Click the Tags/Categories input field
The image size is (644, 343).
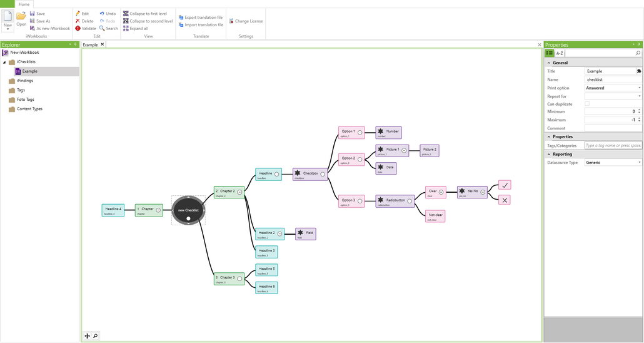[x=612, y=145]
